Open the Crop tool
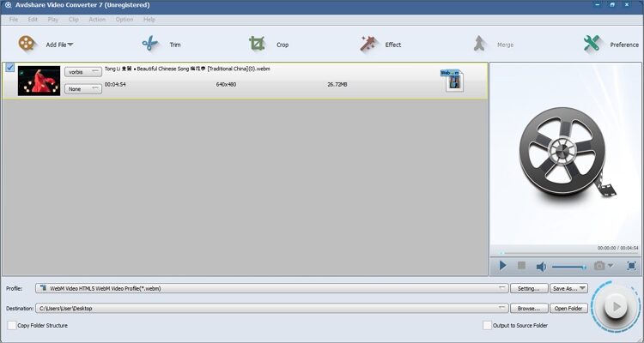This screenshot has width=644, height=343. tap(257, 44)
